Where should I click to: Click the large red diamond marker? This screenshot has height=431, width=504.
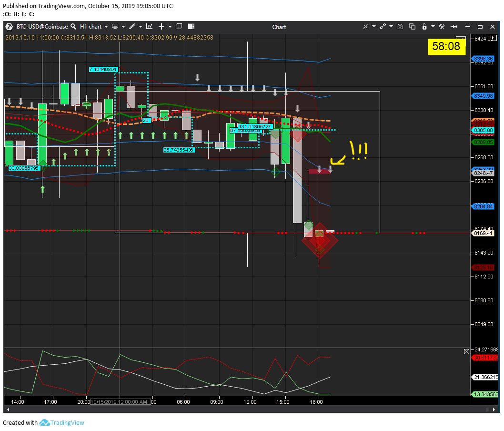click(x=320, y=240)
